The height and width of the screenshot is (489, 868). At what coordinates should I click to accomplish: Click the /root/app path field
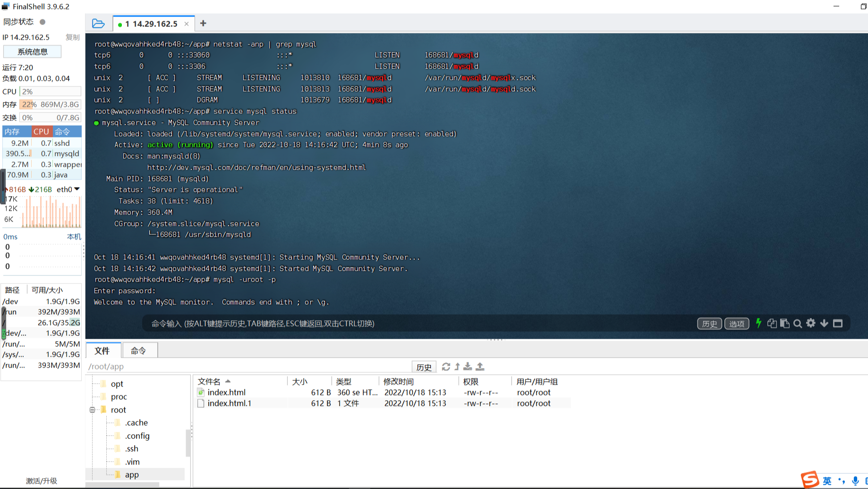[x=249, y=367]
